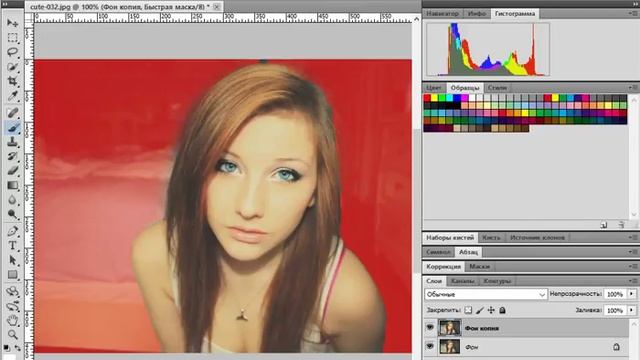This screenshot has width=640, height=360.
Task: Open the Коррекция panel options menu
Action: tap(633, 266)
